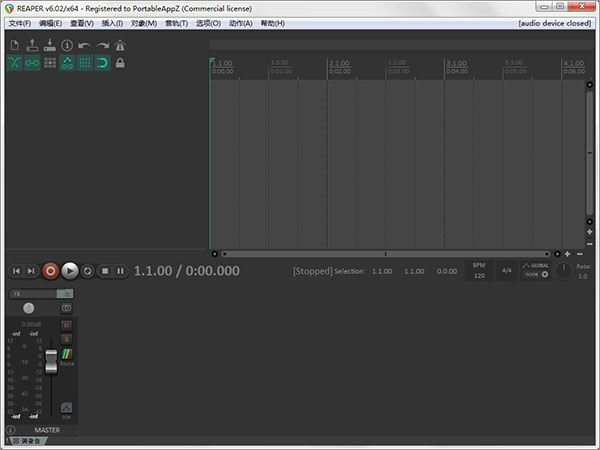The width and height of the screenshot is (600, 450).
Task: Open the 选项(O) menu
Action: click(x=208, y=23)
